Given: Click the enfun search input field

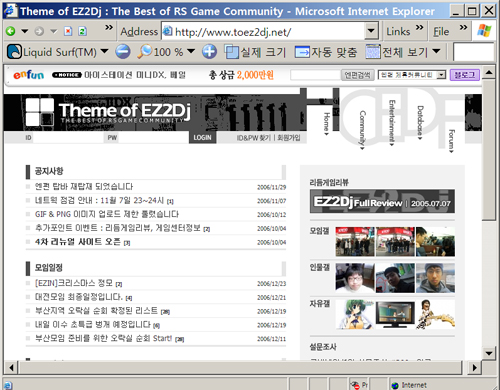Looking at the screenshot, I should coord(315,75).
